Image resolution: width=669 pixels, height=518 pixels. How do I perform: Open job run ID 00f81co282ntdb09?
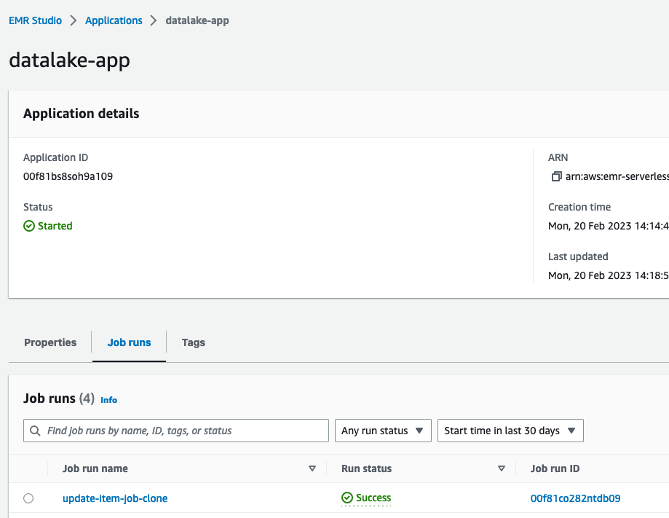575,498
